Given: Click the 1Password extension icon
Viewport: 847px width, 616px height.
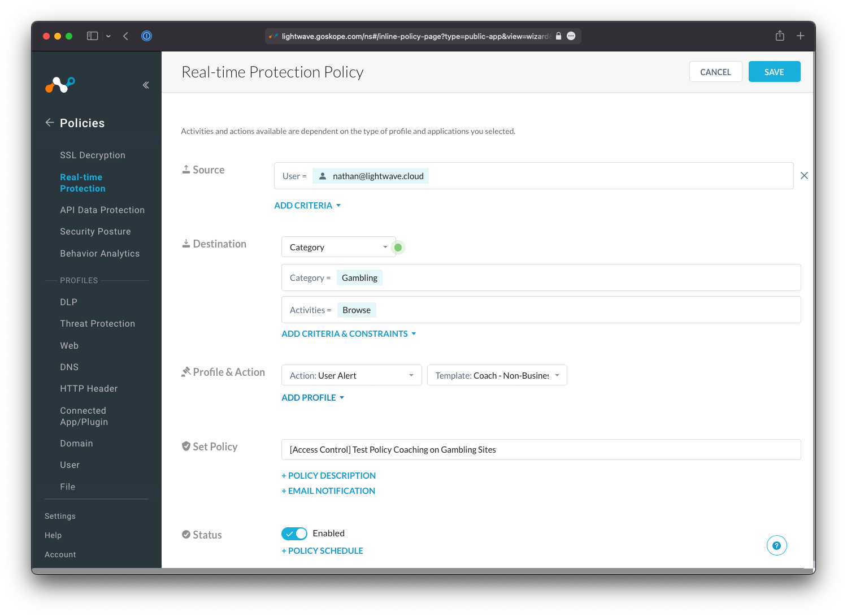Looking at the screenshot, I should (146, 36).
